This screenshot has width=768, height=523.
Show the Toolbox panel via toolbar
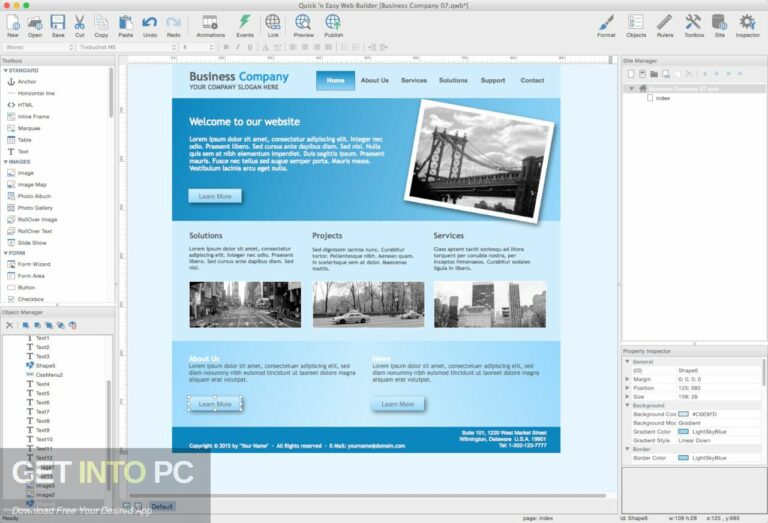coord(694,26)
